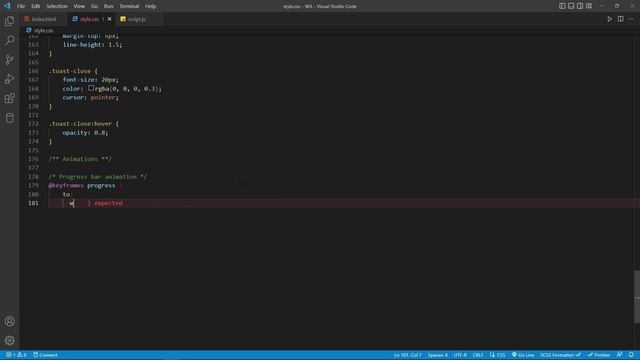
Task: Click SCSS Formatter status item
Action: [560, 355]
